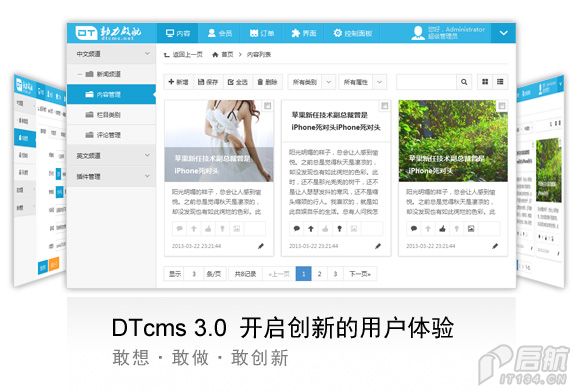Toggle lightbulb icon on the green foliage card
The image size is (580, 392).
pyautogui.click(x=456, y=229)
